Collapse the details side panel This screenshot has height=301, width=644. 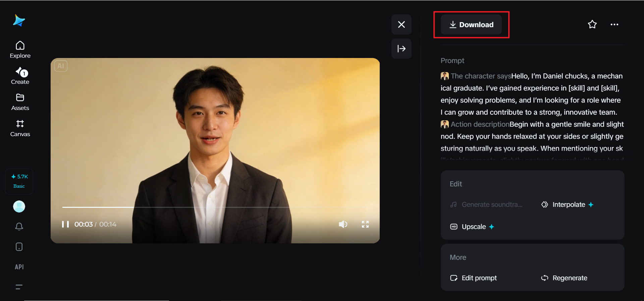pos(401,49)
